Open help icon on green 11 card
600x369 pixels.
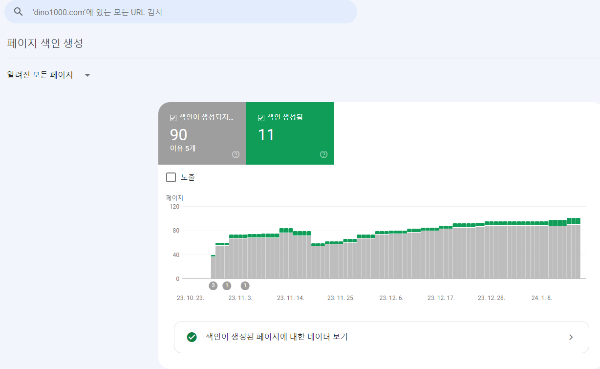[x=324, y=154]
